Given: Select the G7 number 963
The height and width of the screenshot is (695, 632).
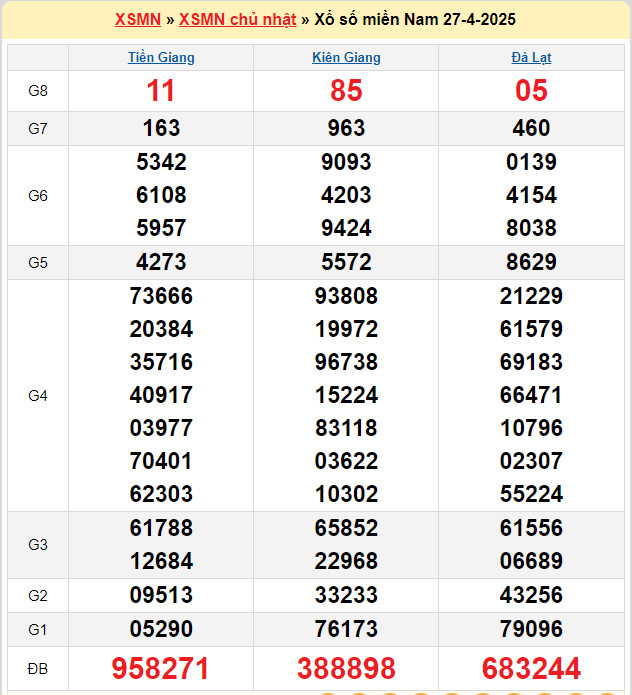Looking at the screenshot, I should pos(346,128).
